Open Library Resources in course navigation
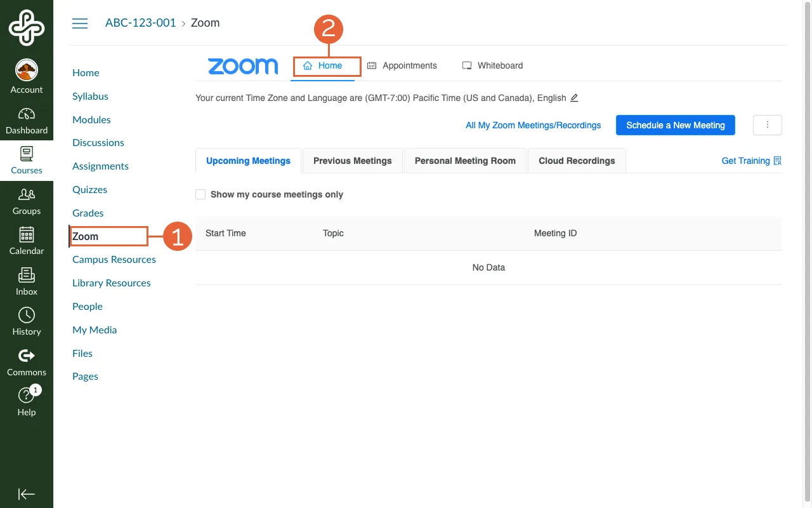 tap(112, 283)
